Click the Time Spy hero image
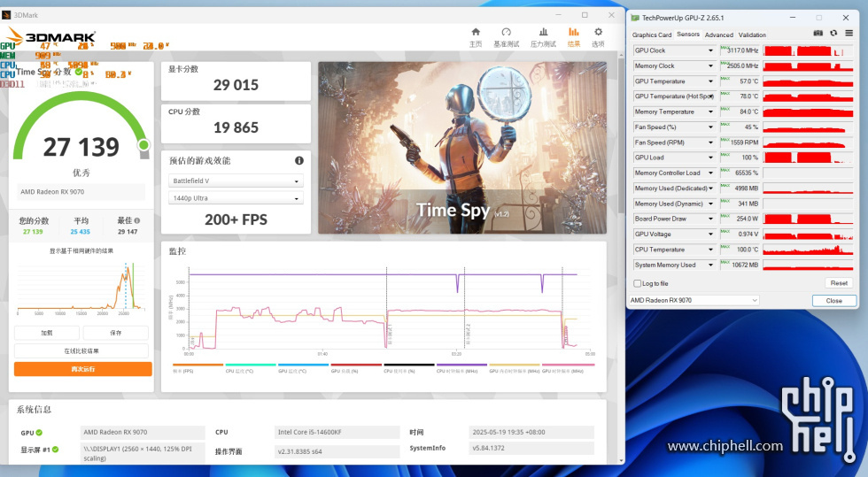868x477 pixels. coord(462,148)
